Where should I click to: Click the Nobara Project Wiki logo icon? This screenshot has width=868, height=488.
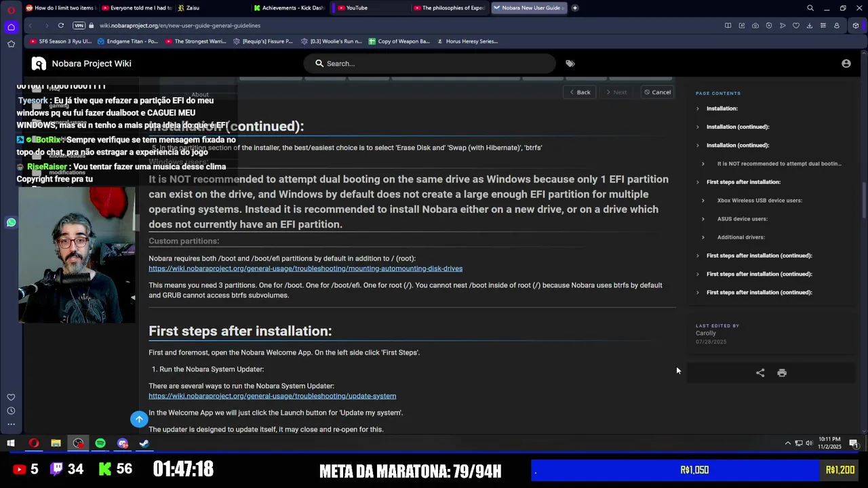tap(39, 64)
